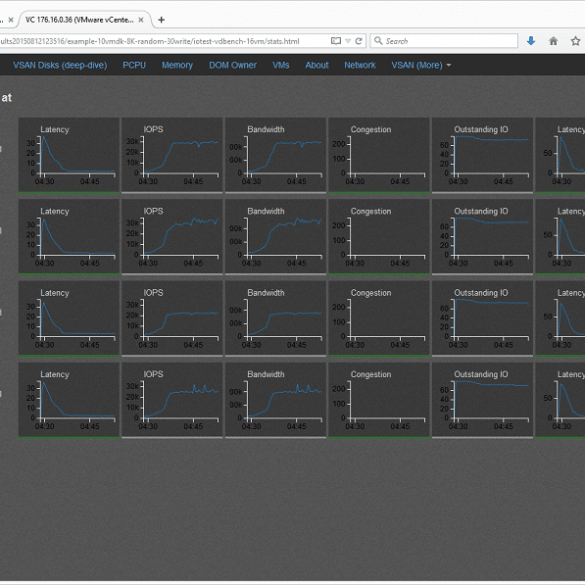Open first row Congestion graph thumbnail

click(x=379, y=156)
